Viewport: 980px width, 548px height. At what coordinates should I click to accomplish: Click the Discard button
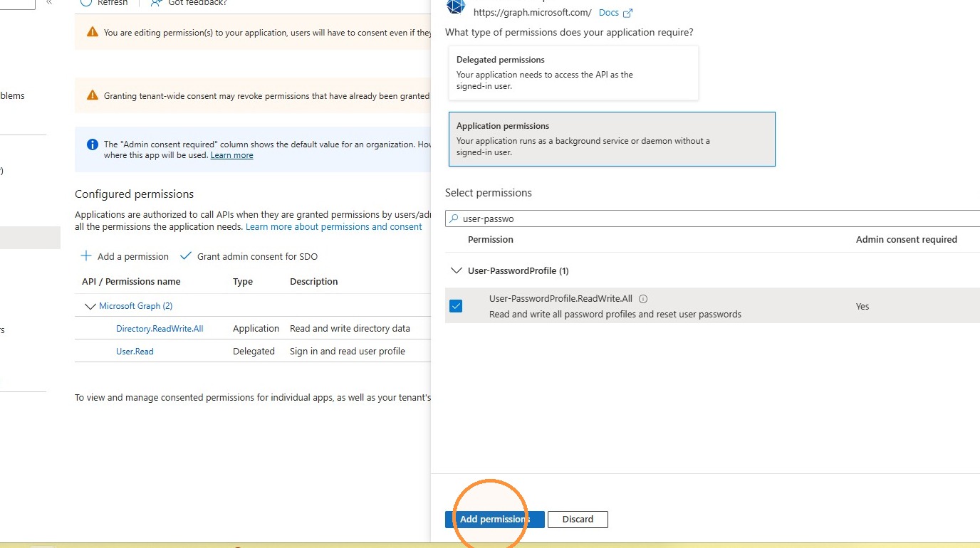click(578, 520)
